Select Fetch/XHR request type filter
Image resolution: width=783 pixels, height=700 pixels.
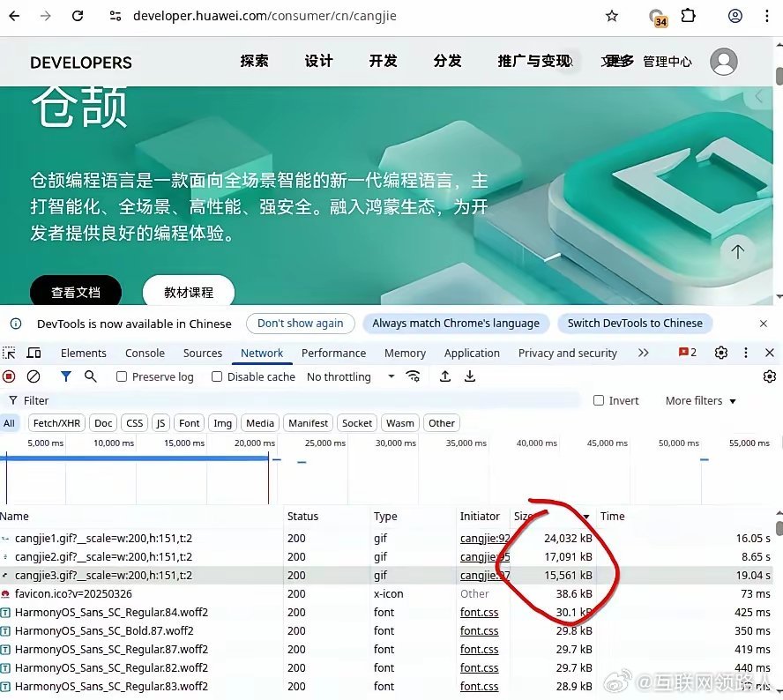tap(57, 423)
